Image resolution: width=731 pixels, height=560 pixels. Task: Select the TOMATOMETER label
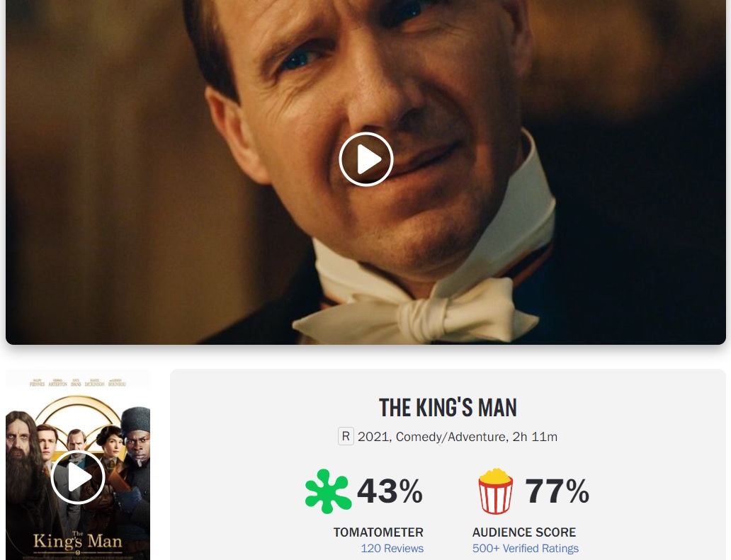pos(378,532)
